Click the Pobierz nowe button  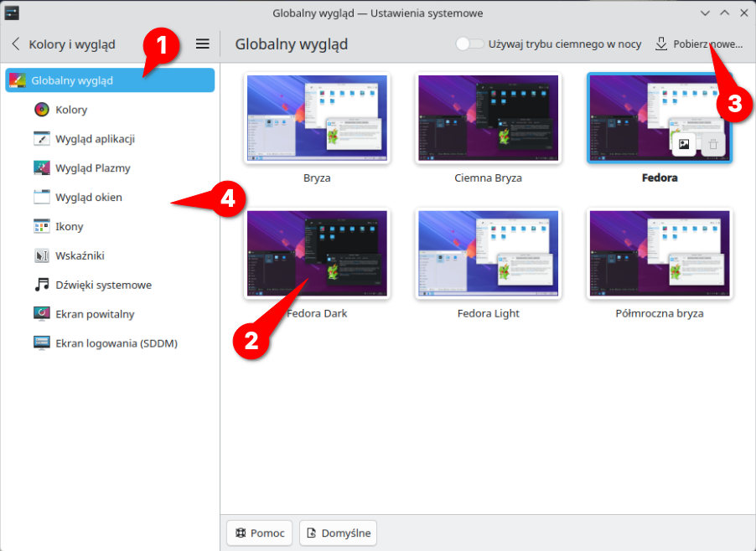click(x=697, y=44)
